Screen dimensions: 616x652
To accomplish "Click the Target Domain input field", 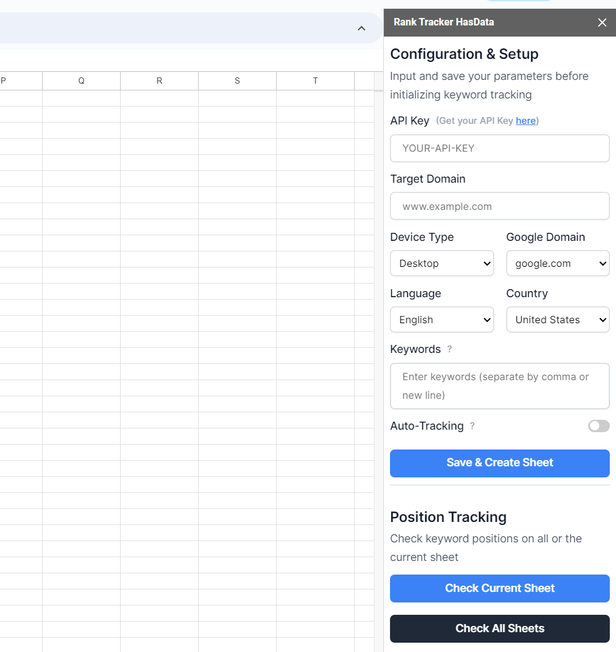I will [500, 206].
